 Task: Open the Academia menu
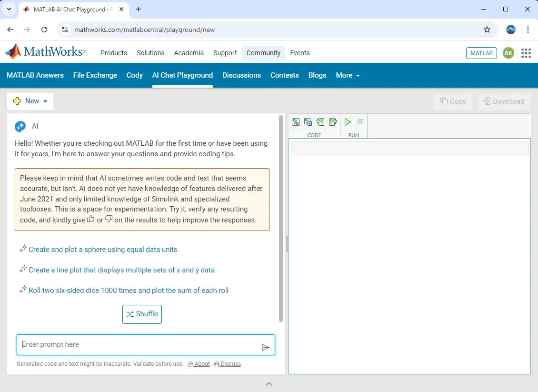(x=189, y=53)
